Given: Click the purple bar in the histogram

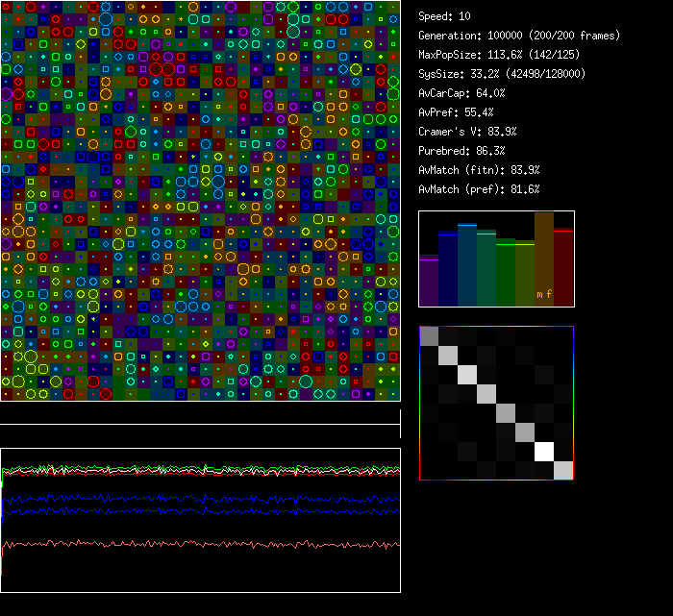Looking at the screenshot, I should click(429, 282).
